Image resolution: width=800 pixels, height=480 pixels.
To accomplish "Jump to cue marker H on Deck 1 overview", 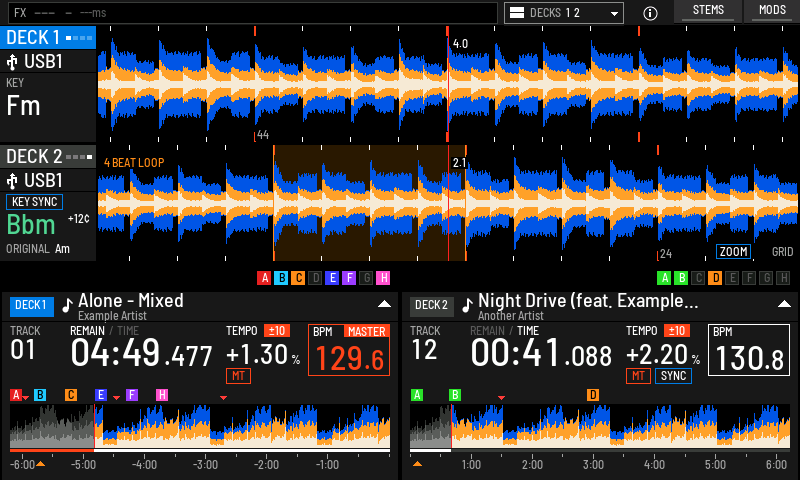I will [162, 395].
